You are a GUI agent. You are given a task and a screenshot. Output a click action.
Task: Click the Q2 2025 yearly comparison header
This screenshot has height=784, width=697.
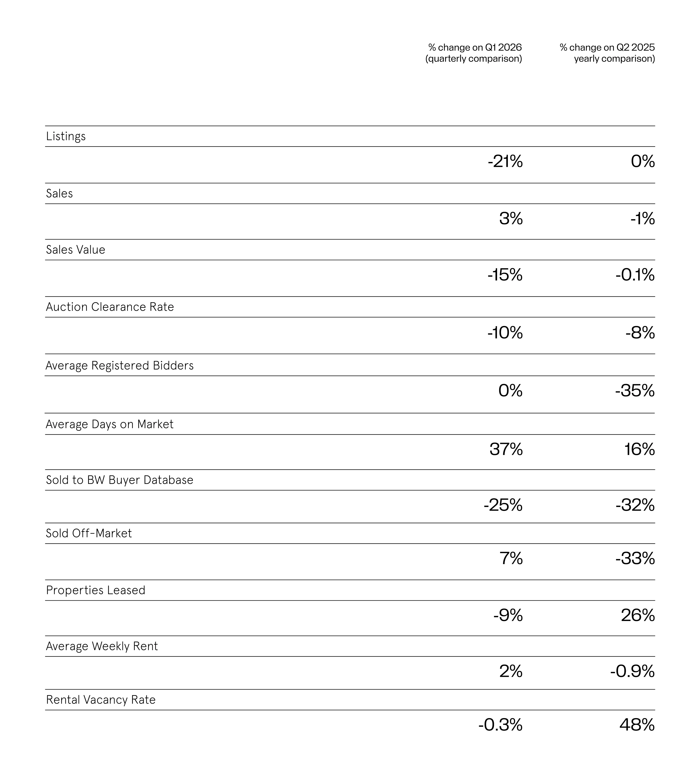tap(607, 53)
